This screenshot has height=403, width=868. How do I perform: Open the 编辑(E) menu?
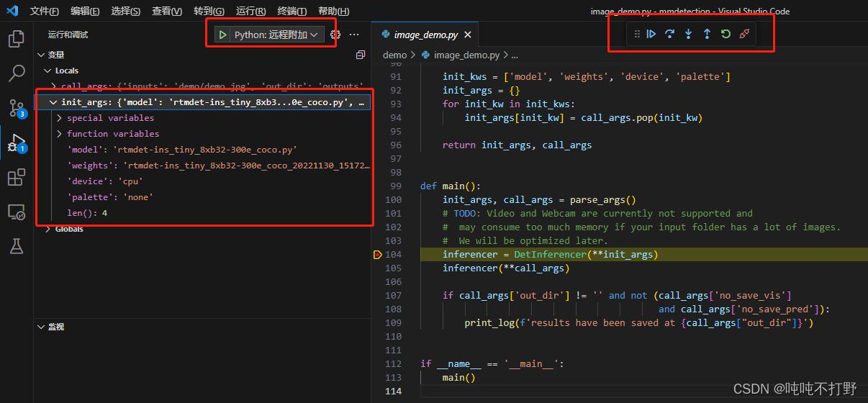coord(86,12)
